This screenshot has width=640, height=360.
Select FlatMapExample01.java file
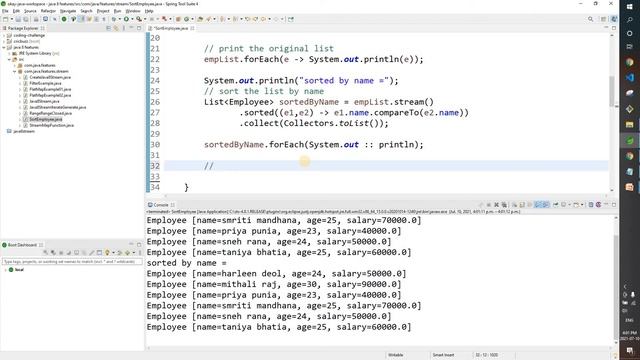tap(50, 89)
